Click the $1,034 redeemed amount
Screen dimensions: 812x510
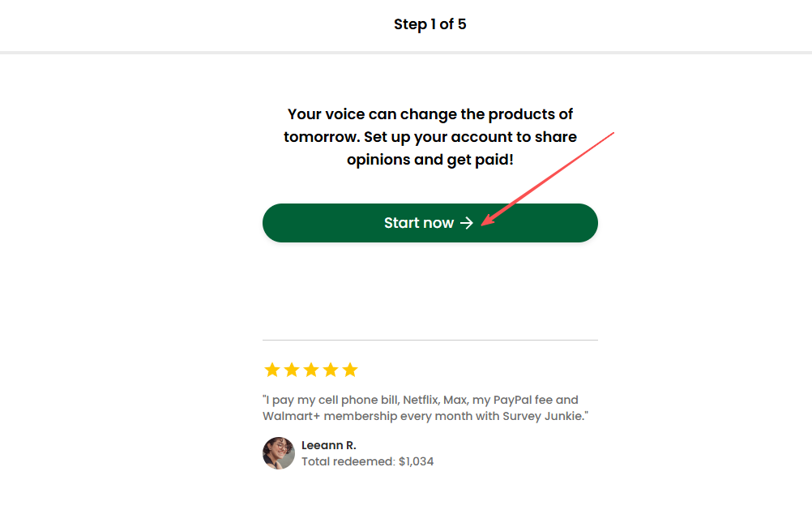click(x=416, y=461)
